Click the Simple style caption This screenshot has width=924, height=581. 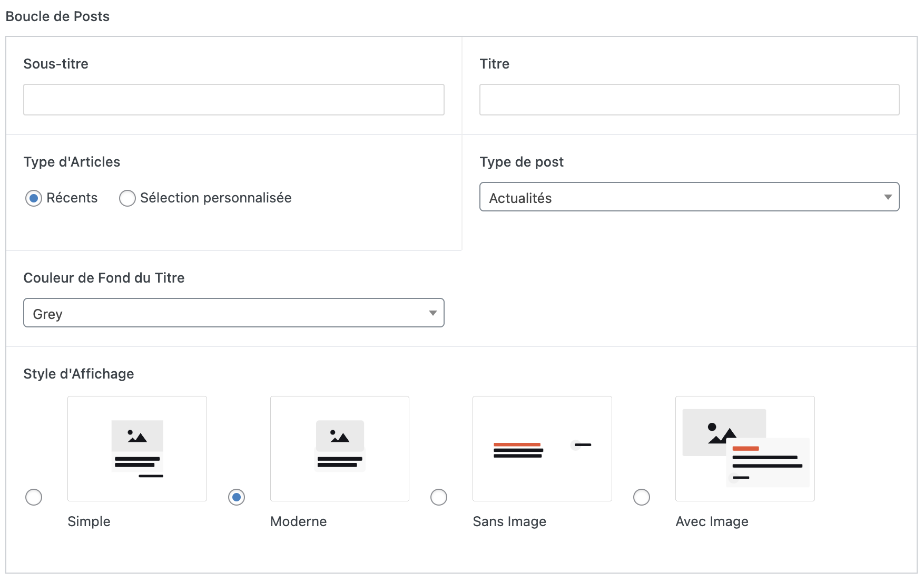point(89,521)
